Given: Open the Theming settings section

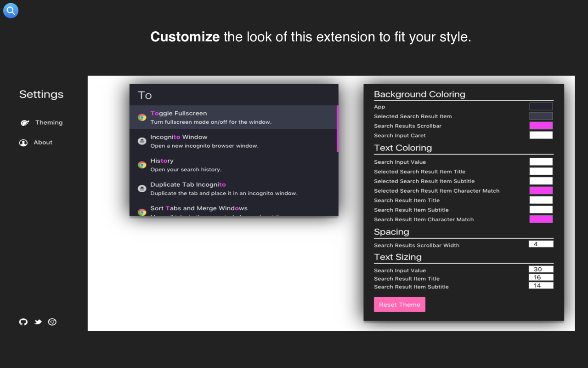Looking at the screenshot, I should [41, 122].
